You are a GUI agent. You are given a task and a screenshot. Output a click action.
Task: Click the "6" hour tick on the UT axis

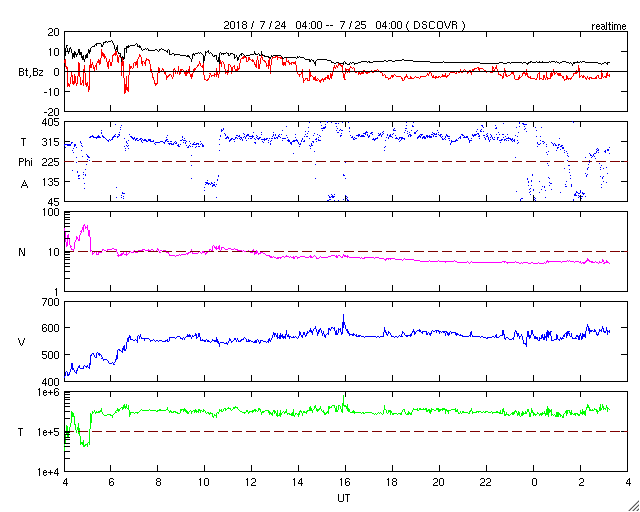111,483
